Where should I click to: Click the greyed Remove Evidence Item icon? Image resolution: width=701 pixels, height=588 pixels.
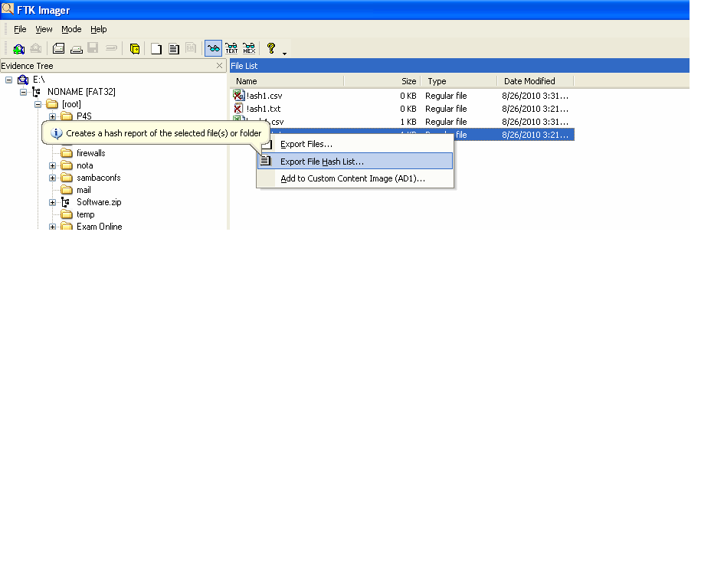[36, 48]
